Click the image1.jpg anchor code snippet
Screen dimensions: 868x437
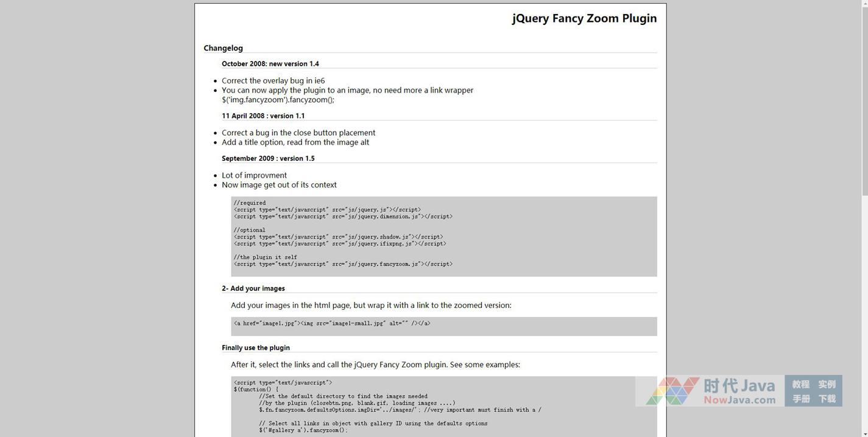click(x=332, y=324)
